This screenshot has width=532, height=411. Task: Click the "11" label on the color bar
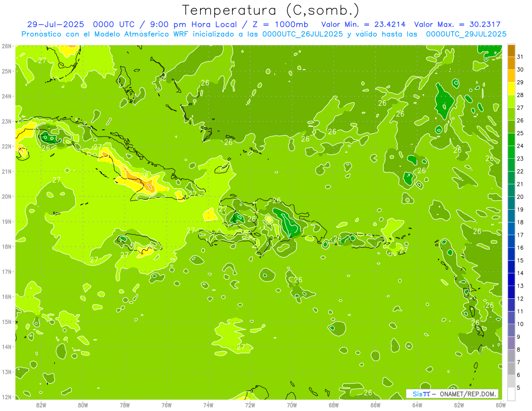pos(520,311)
